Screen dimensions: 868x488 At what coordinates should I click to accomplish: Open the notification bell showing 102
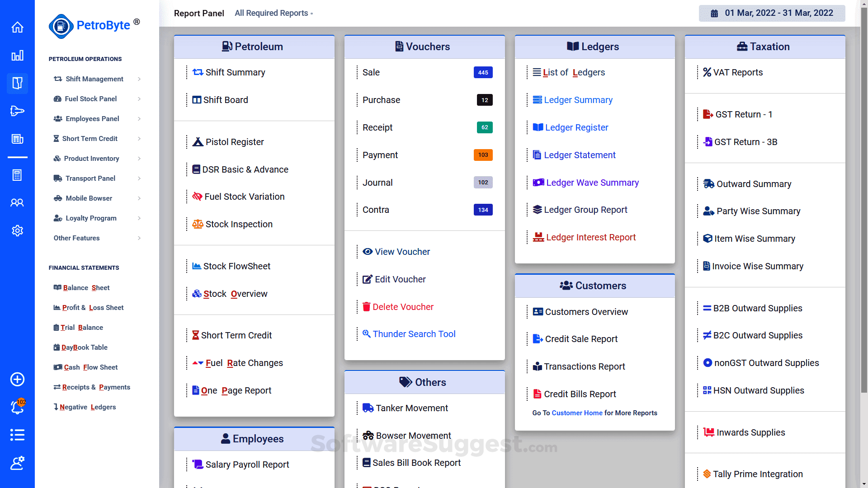(x=17, y=407)
